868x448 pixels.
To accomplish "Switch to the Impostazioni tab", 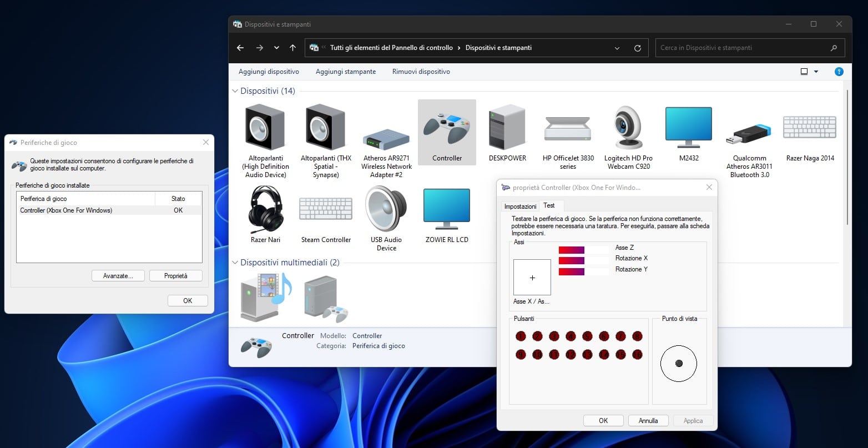I will point(520,207).
